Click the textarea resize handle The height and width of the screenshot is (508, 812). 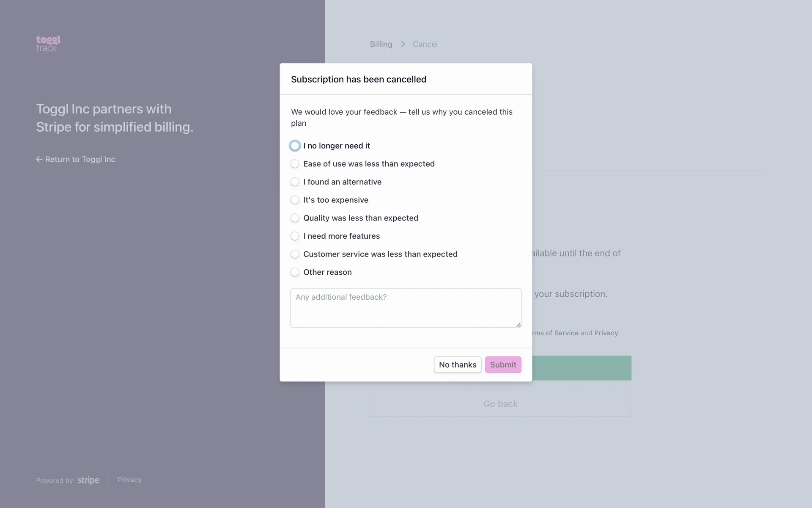click(x=518, y=325)
